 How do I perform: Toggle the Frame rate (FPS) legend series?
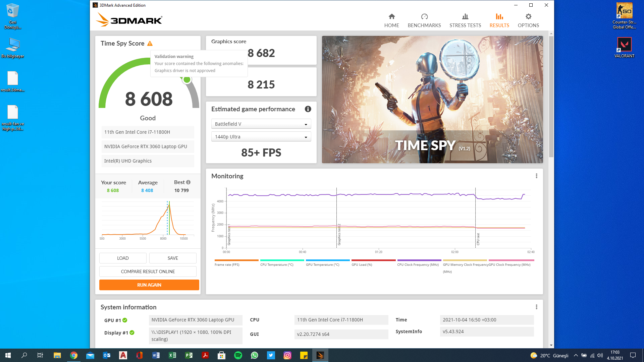227,264
